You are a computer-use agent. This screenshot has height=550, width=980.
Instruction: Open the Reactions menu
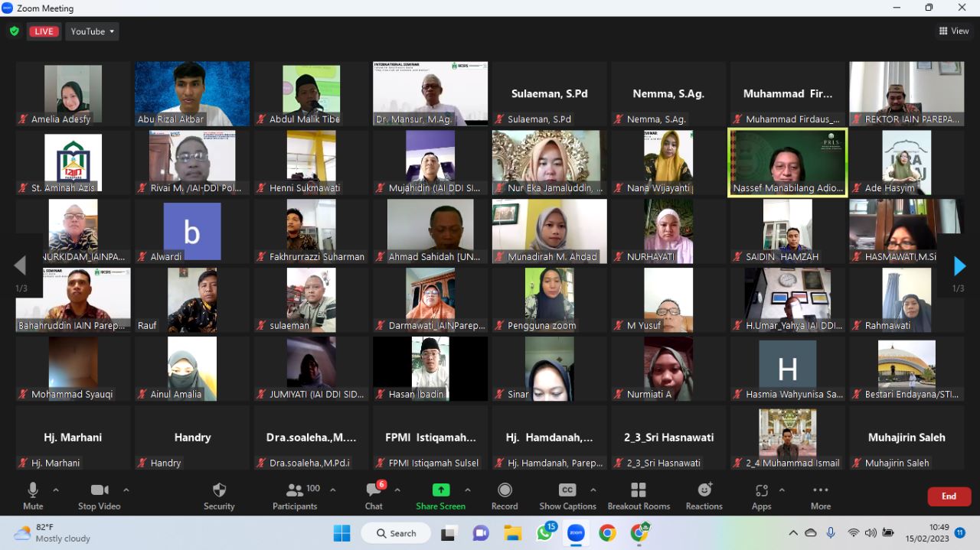pyautogui.click(x=704, y=495)
